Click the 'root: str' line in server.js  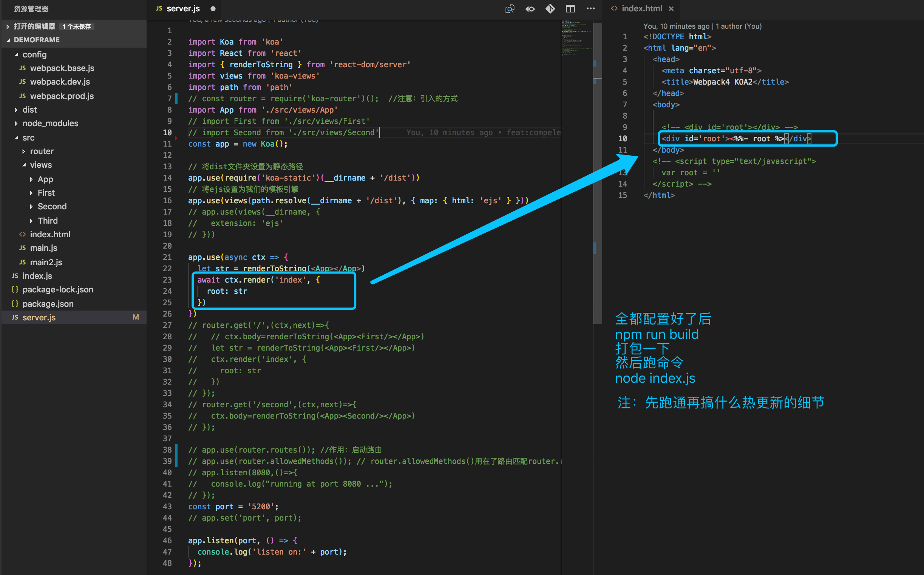click(227, 291)
